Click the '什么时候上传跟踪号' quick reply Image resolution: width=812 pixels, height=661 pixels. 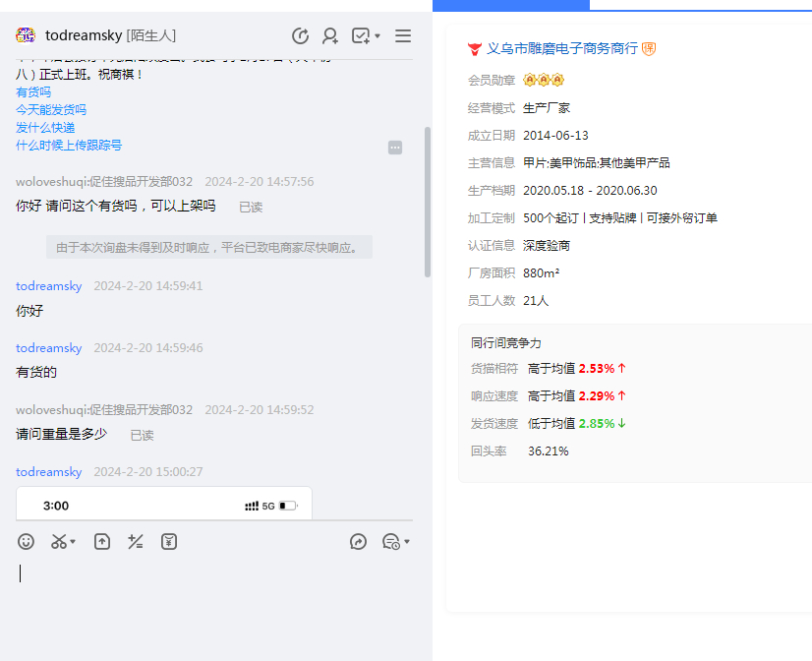pos(69,145)
